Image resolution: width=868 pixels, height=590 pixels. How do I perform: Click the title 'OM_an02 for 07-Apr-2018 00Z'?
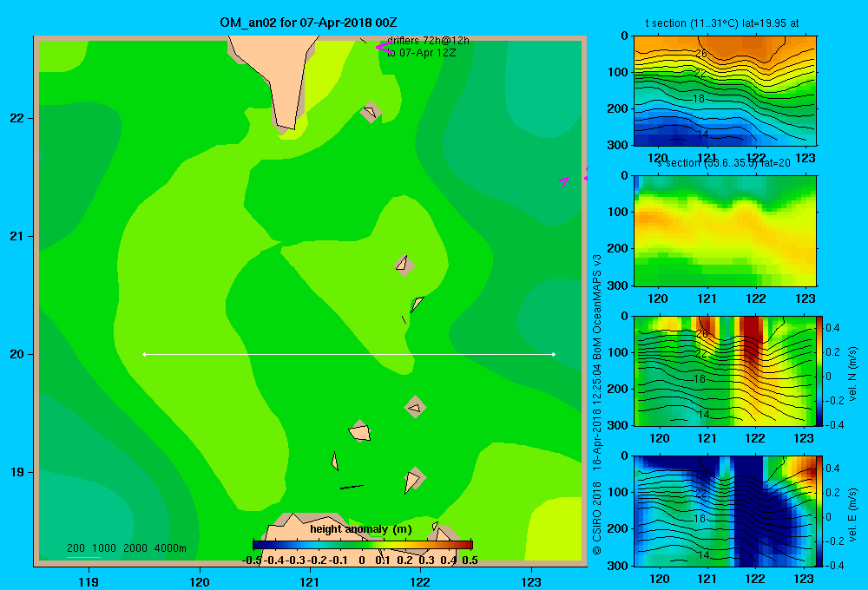point(308,23)
